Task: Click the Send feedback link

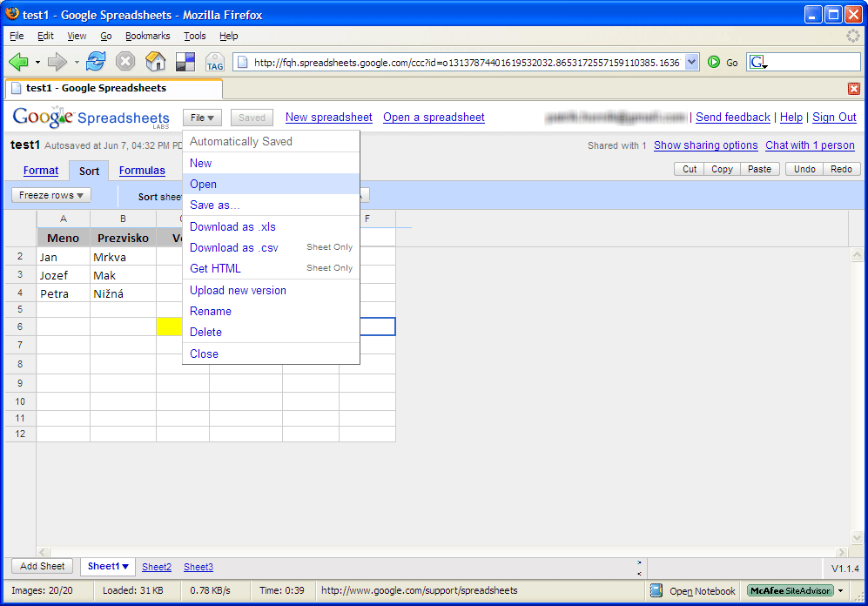Action: pos(733,118)
